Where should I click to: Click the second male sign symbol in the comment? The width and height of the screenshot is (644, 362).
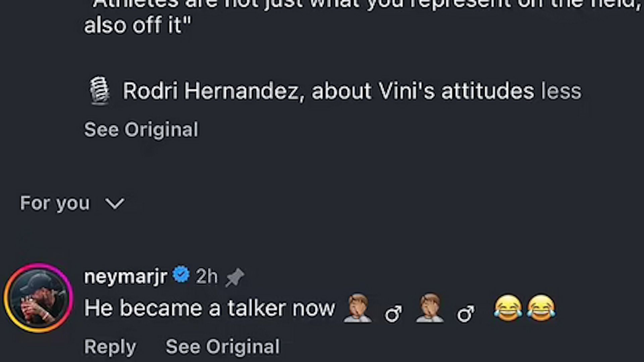pyautogui.click(x=466, y=314)
